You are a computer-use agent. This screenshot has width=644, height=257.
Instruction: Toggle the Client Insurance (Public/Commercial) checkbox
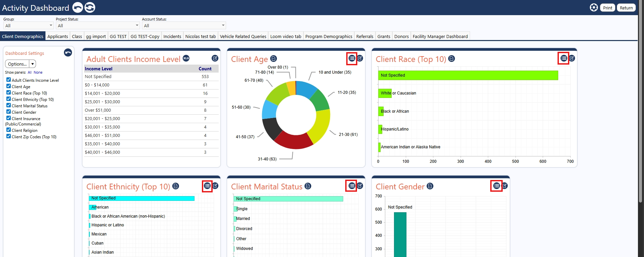(9, 118)
